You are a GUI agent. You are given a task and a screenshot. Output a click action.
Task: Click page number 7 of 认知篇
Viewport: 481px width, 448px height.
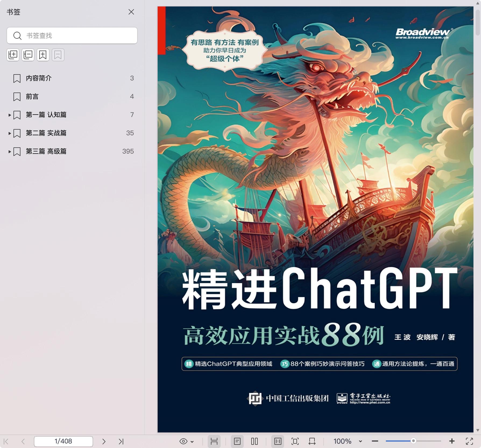(x=132, y=115)
